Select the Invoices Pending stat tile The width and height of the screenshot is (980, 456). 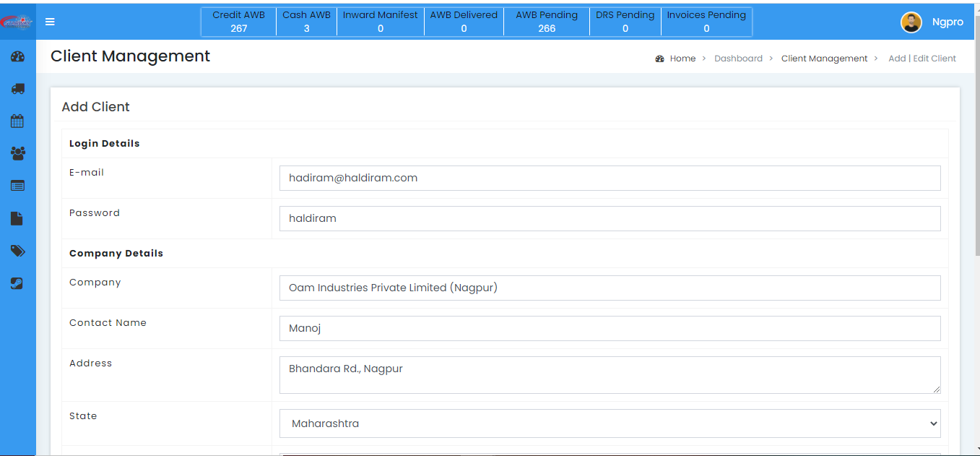point(706,22)
